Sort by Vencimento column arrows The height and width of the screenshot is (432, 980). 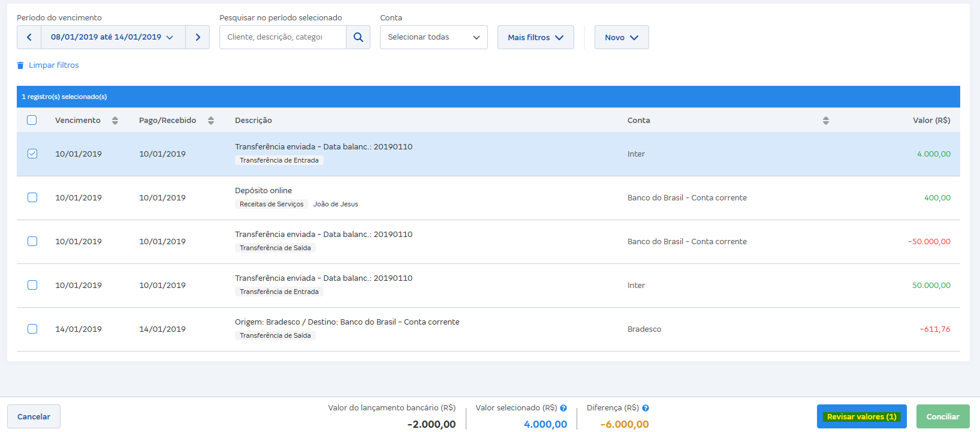115,121
